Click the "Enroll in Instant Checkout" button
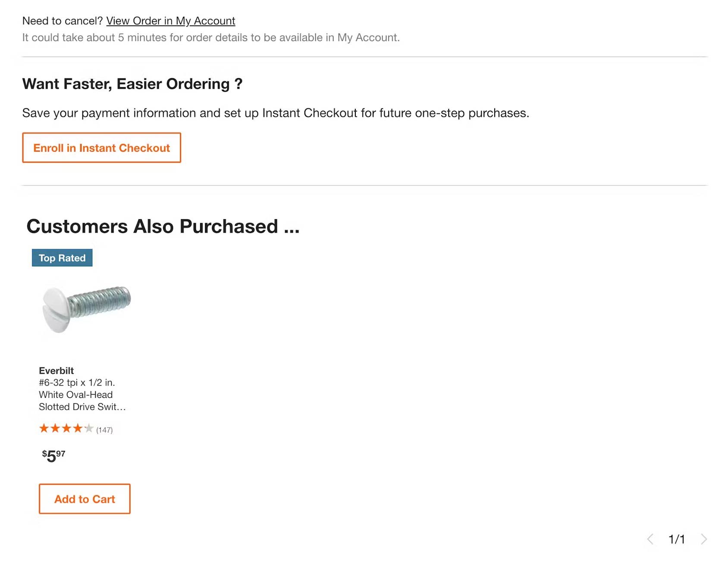The width and height of the screenshot is (728, 566). [101, 148]
